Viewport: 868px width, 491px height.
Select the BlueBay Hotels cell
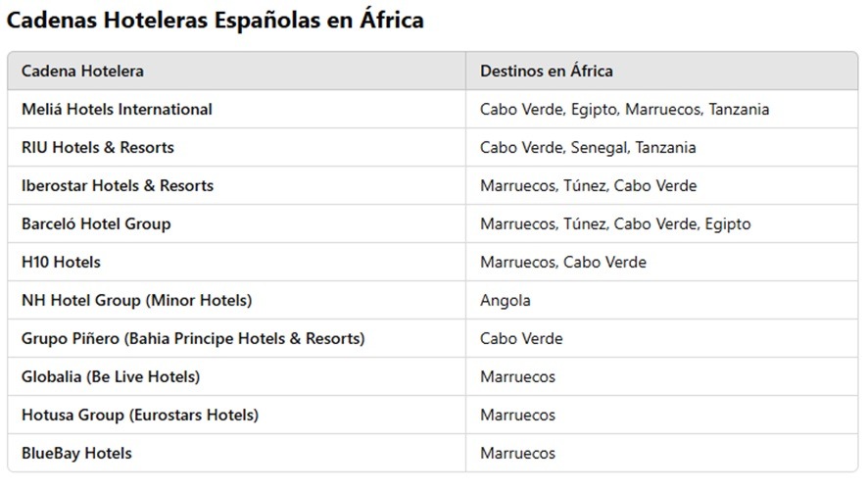[x=236, y=453]
